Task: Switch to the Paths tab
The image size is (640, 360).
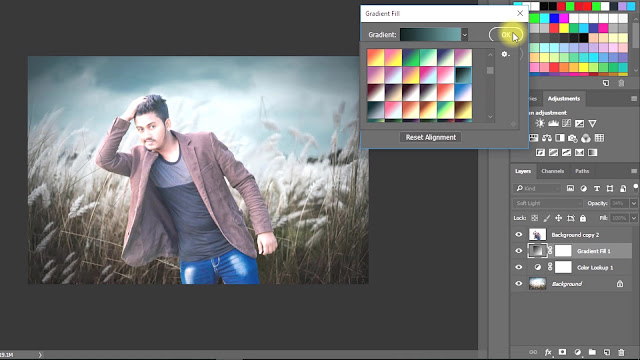Action: click(x=582, y=171)
